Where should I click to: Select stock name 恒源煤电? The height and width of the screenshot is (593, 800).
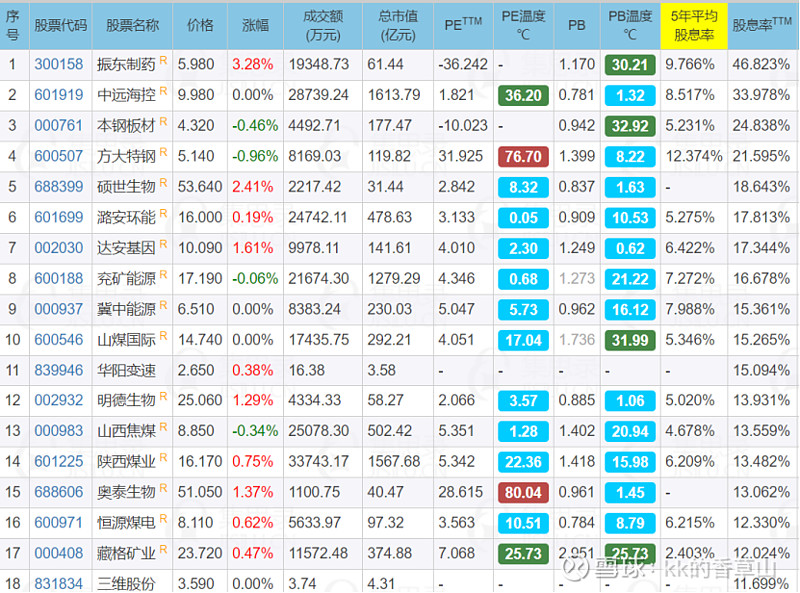pyautogui.click(x=126, y=523)
